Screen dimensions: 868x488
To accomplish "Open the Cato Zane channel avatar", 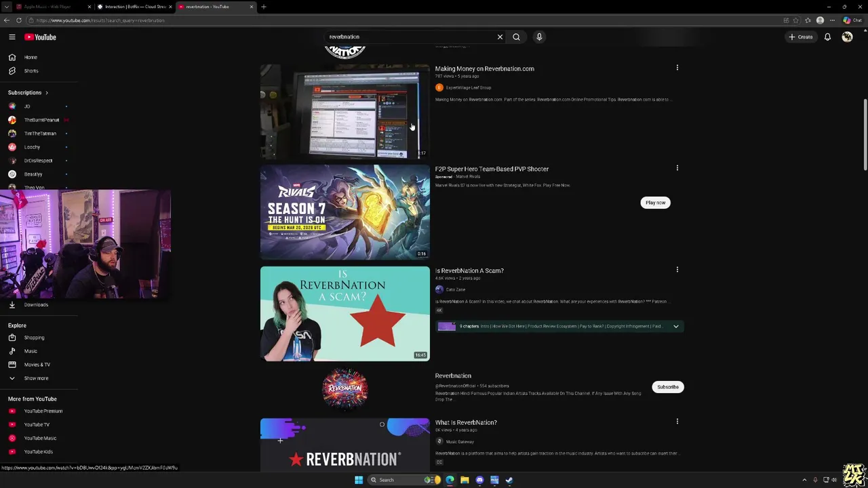I will pyautogui.click(x=439, y=289).
